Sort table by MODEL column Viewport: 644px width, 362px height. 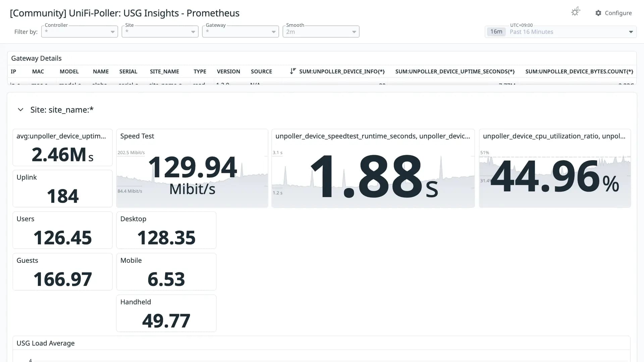pos(69,71)
